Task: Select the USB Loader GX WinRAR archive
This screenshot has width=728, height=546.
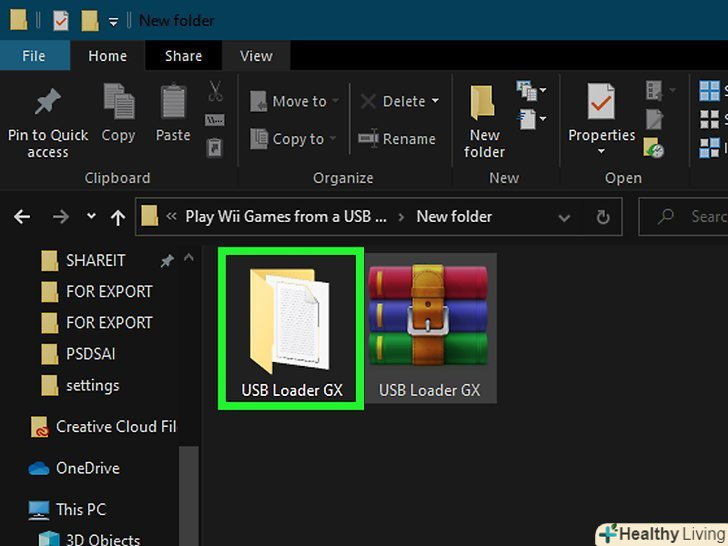Action: tap(430, 328)
